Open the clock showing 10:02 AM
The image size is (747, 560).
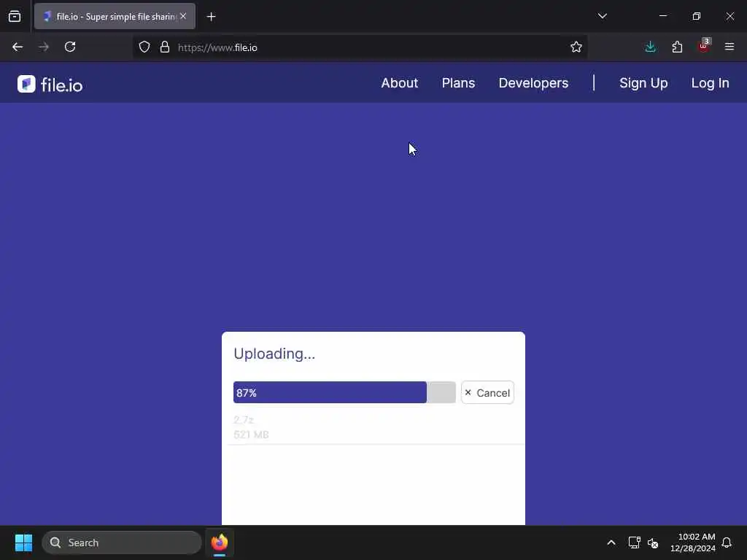coord(693,542)
